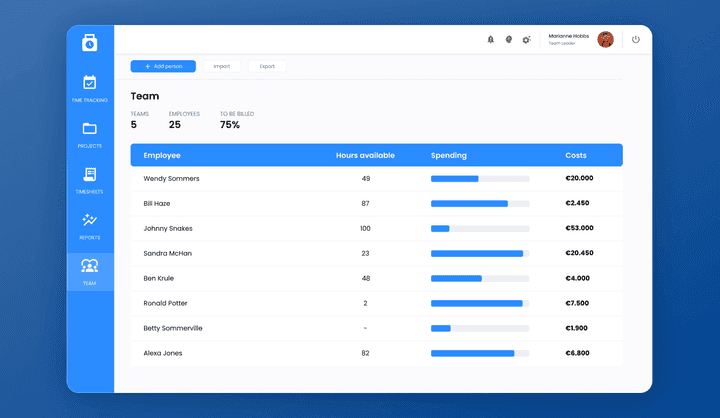Click Ben Krule spending bar
The width and height of the screenshot is (720, 418).
[480, 278]
